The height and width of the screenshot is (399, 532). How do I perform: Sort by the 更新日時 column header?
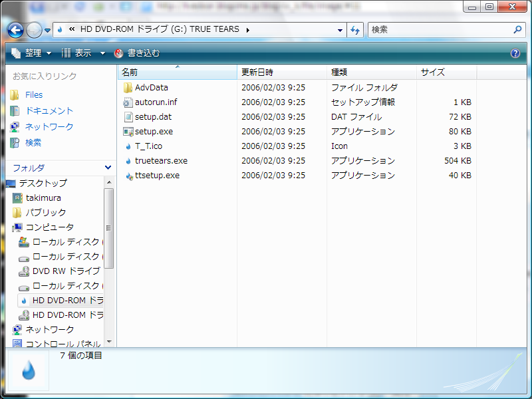(x=281, y=72)
